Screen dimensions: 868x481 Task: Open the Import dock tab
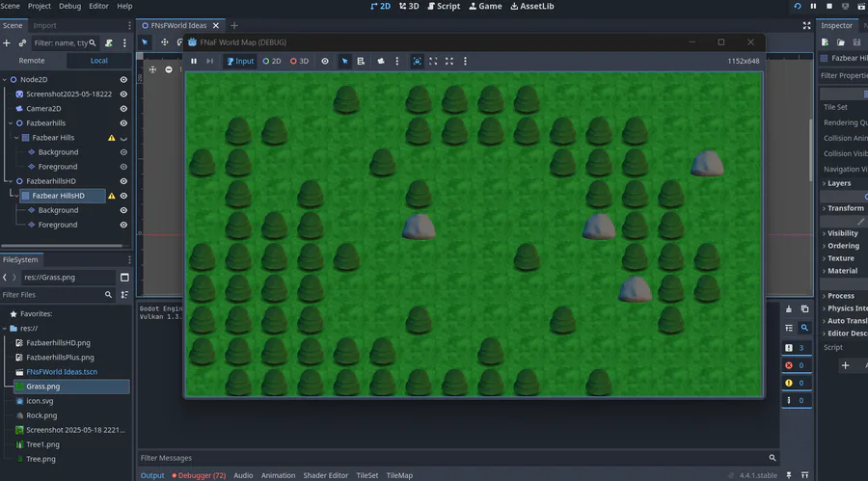coord(44,25)
